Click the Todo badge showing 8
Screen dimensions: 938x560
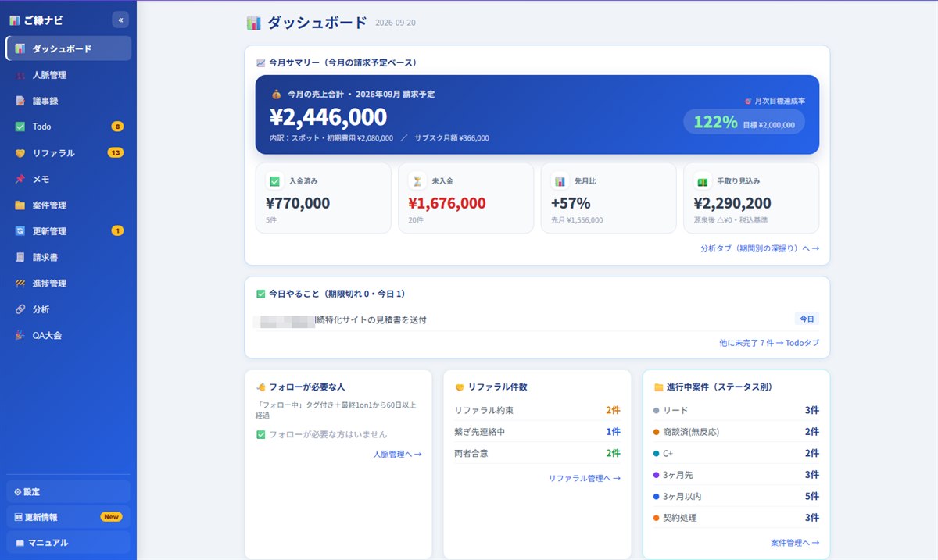tap(117, 127)
